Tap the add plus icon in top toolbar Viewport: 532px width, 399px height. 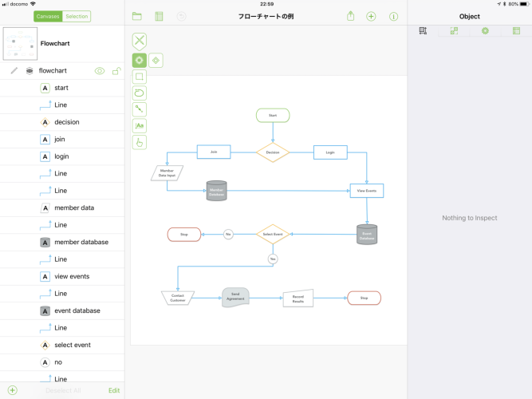pyautogui.click(x=371, y=16)
